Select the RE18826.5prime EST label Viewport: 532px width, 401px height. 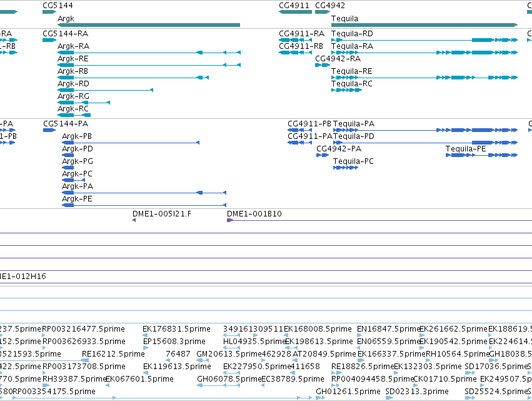click(x=363, y=367)
